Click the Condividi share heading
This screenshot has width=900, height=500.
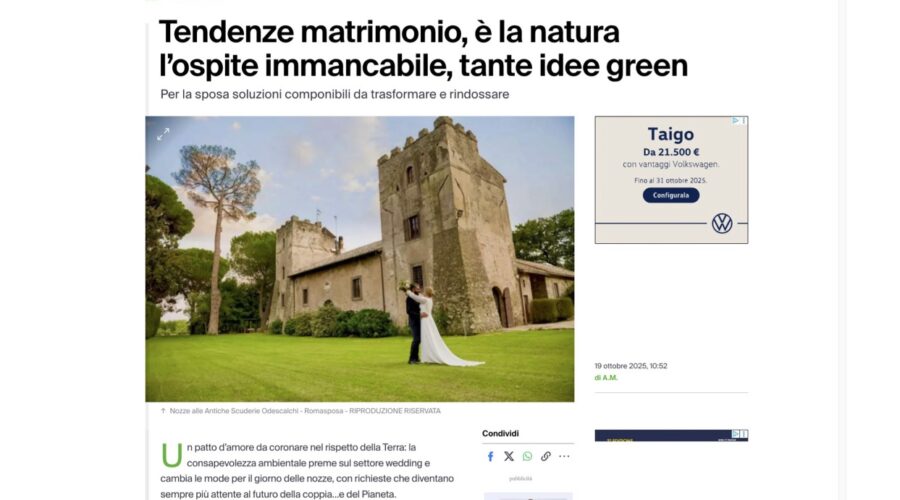coord(501,433)
